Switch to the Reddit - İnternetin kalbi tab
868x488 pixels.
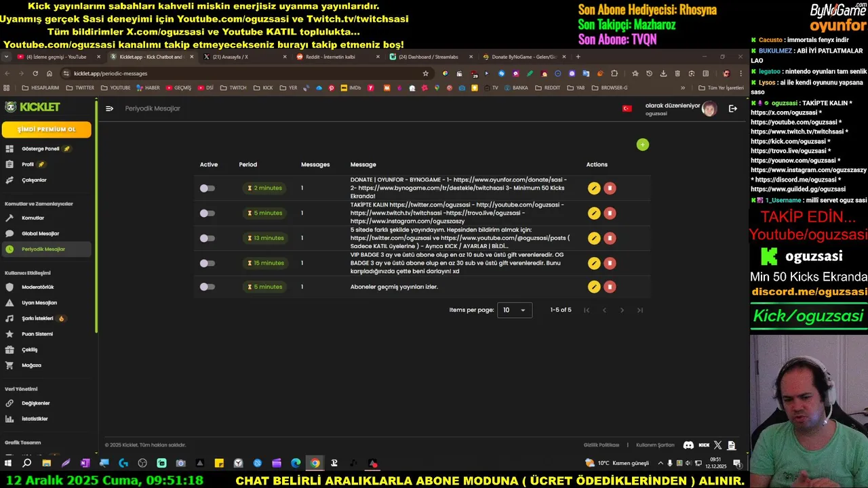pos(336,57)
